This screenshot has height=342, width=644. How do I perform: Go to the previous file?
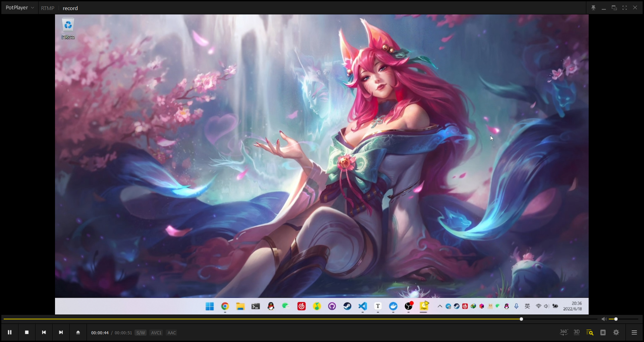44,332
